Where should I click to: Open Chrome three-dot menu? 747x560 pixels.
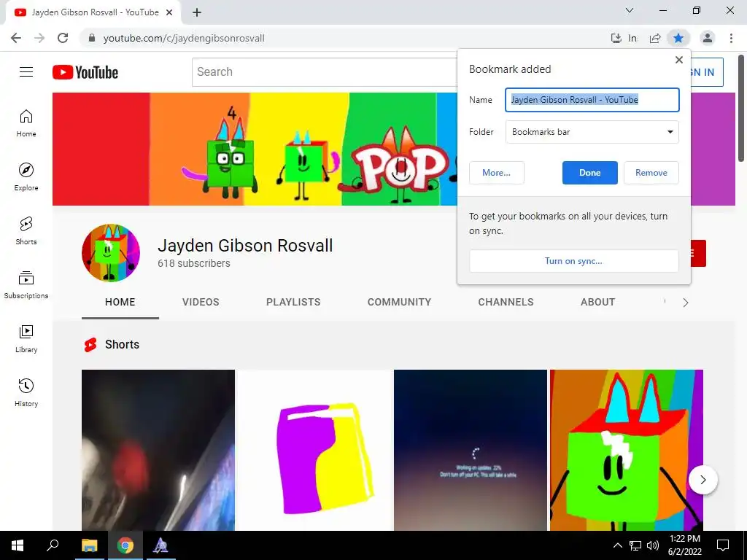point(731,38)
